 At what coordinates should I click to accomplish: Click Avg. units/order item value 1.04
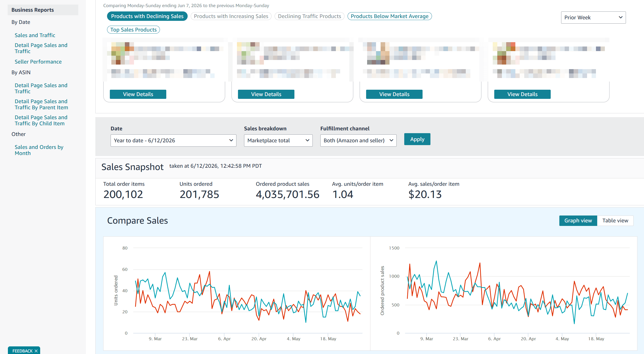click(x=343, y=194)
